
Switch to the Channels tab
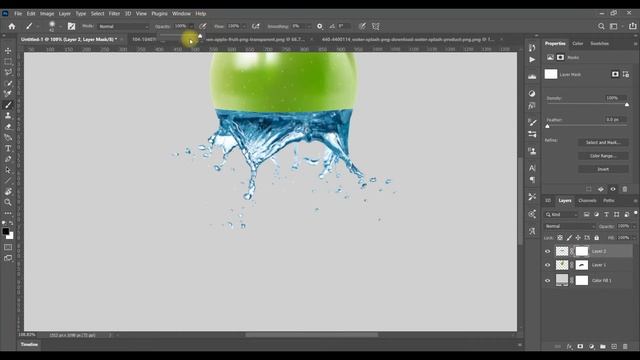click(587, 200)
